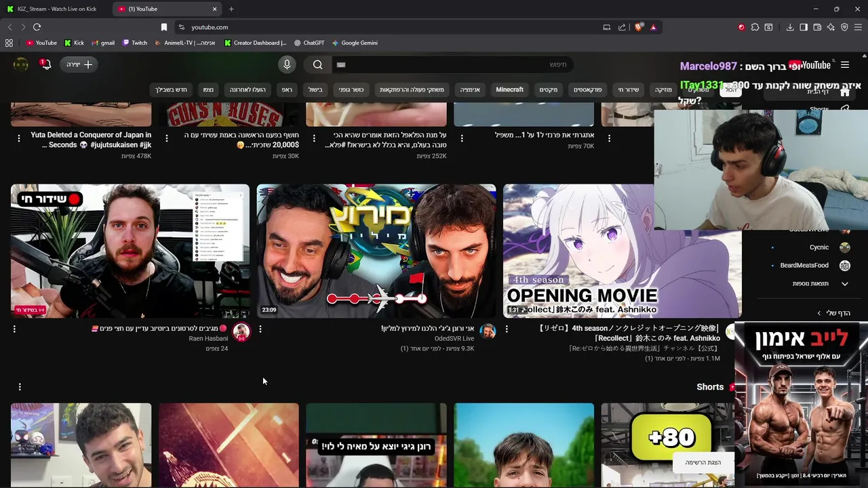Open Raen Hasbani live stream thumbnail
The height and width of the screenshot is (488, 868).
130,251
